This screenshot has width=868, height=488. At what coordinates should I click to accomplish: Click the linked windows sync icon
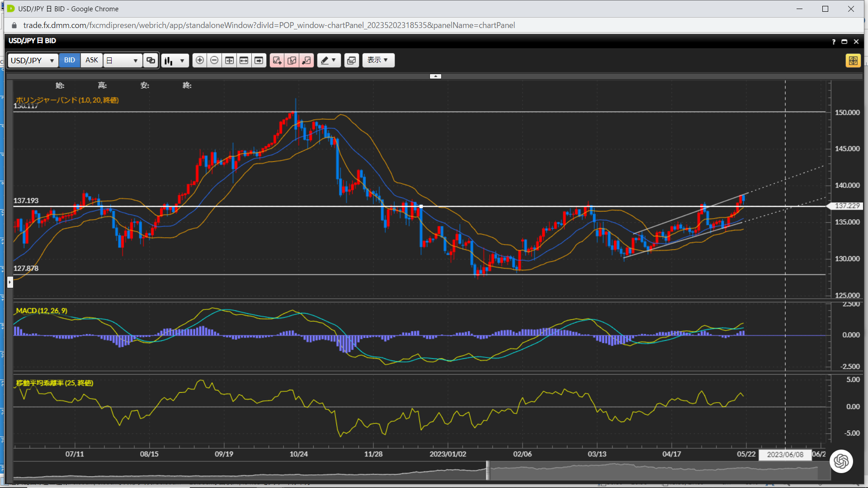[x=151, y=61]
